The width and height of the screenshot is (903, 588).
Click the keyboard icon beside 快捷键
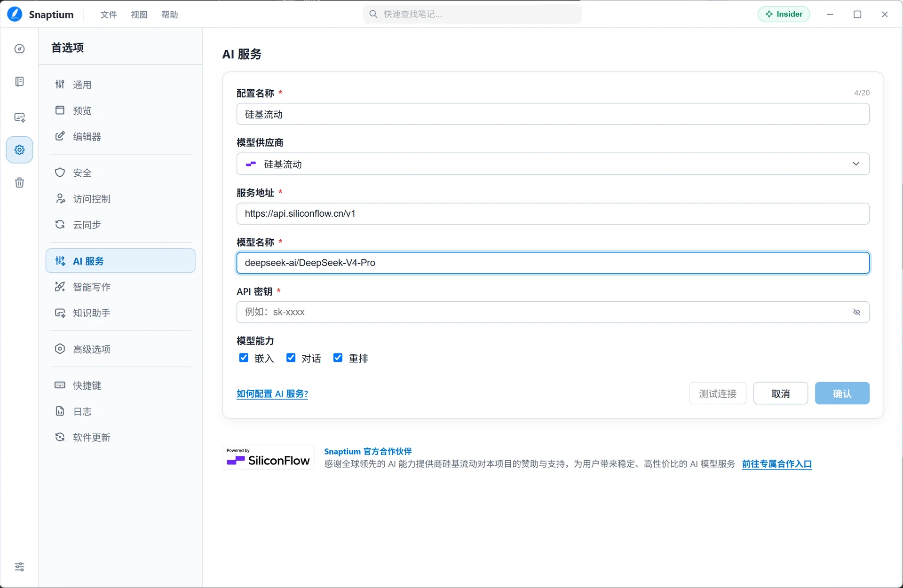coord(60,385)
